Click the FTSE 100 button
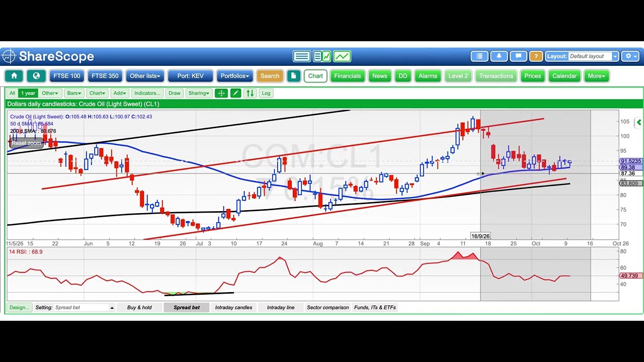The image size is (644, 362). [x=67, y=76]
